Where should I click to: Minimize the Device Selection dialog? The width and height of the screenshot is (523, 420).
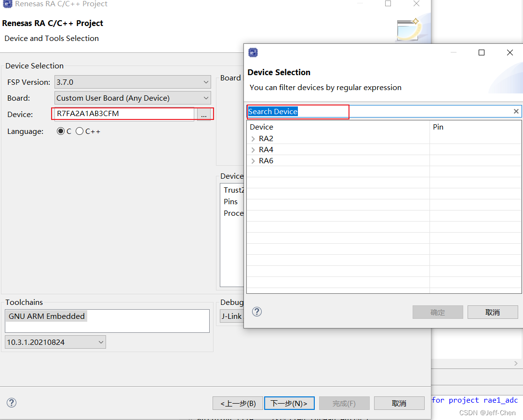point(453,52)
